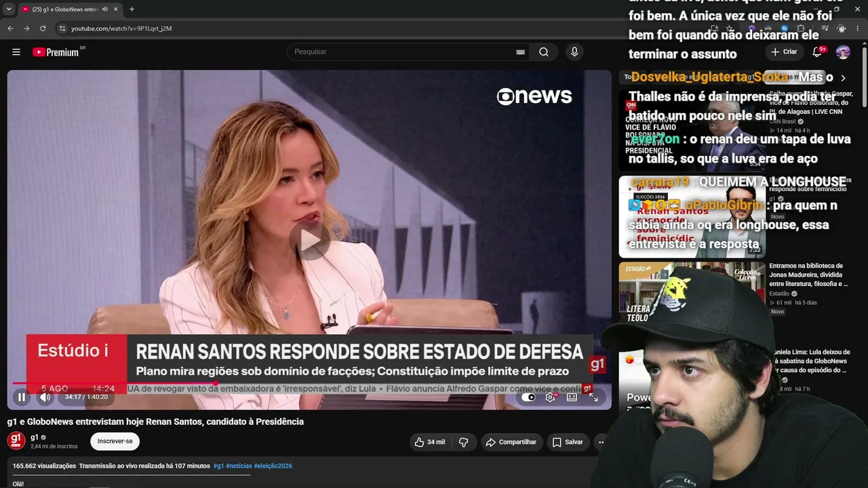
Task: Open the Estadão Literatura video thumbnail
Action: (692, 303)
